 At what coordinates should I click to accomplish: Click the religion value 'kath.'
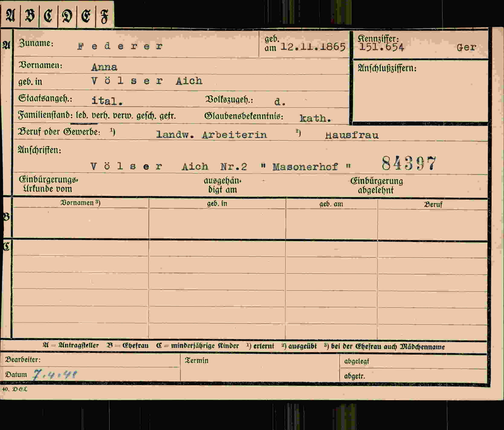315,118
